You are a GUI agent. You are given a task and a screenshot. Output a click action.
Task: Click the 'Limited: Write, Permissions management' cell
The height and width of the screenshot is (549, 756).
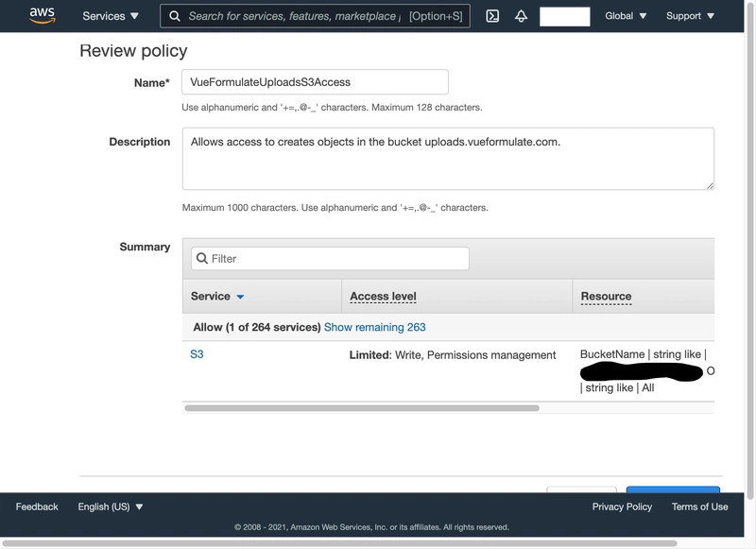coord(453,355)
